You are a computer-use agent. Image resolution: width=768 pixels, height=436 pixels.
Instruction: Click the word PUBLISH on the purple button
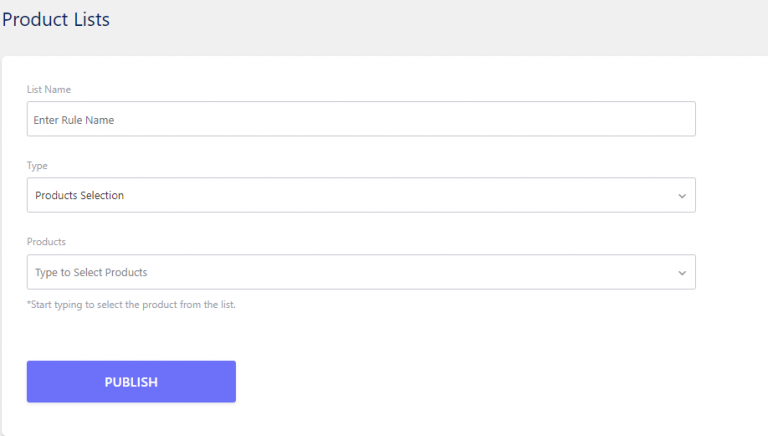coord(131,382)
